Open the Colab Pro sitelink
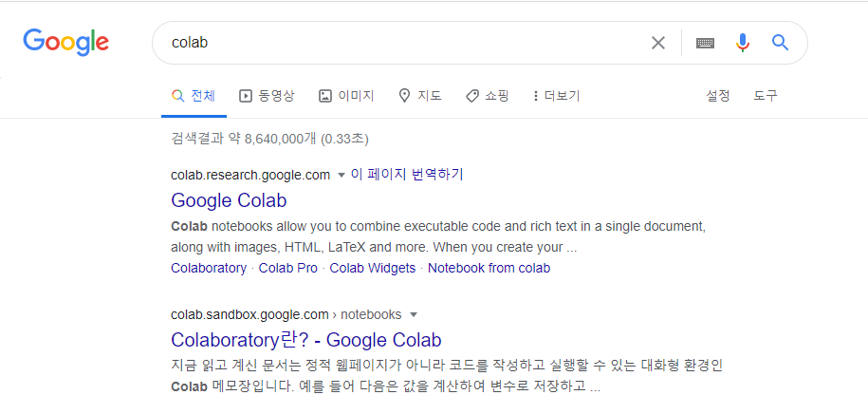868x414 pixels. point(288,268)
